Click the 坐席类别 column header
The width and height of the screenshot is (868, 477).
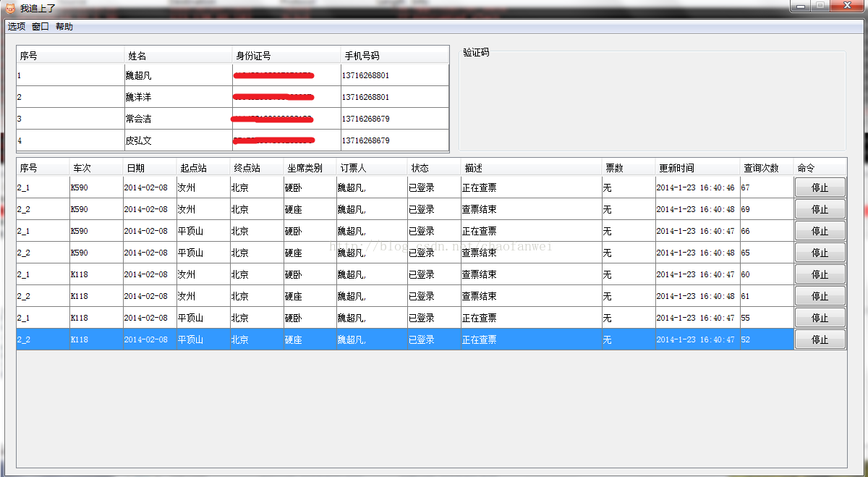[310, 168]
